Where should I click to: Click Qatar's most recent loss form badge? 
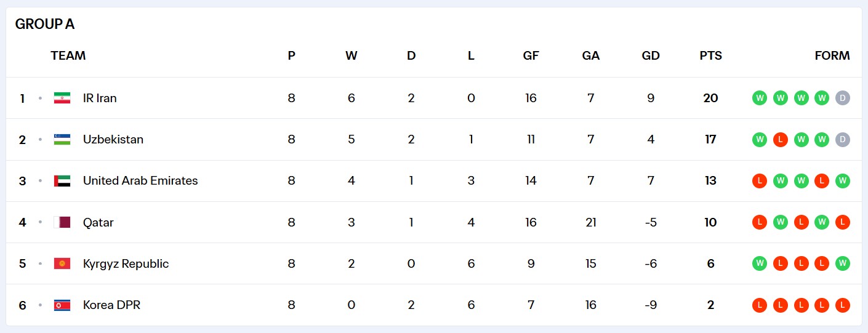(843, 222)
